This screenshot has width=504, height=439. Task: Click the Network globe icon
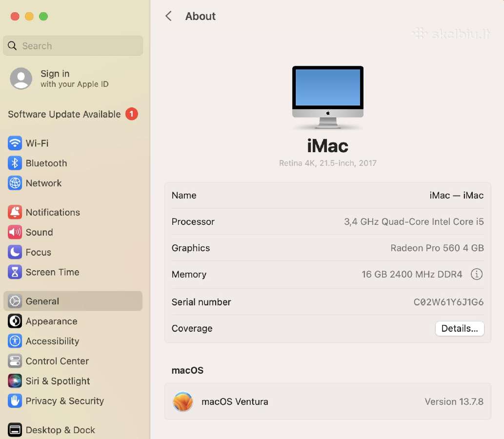(x=15, y=183)
